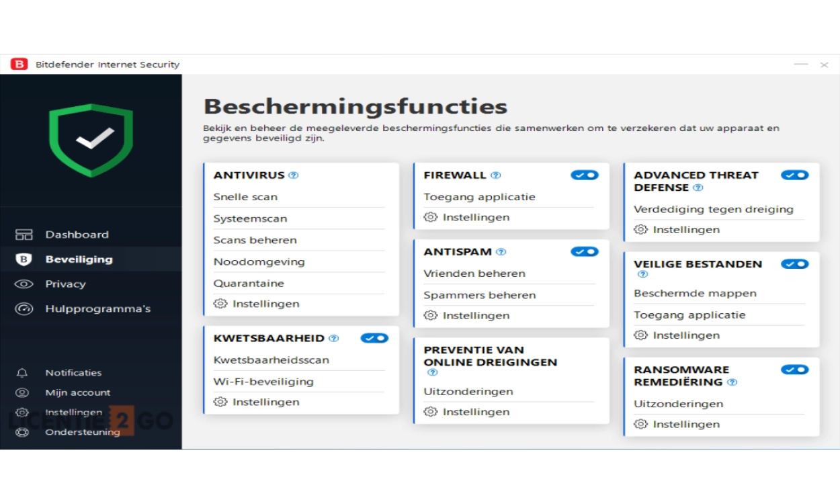Viewport: 840px width, 504px height.
Task: Click the Mijn account icon
Action: [23, 393]
